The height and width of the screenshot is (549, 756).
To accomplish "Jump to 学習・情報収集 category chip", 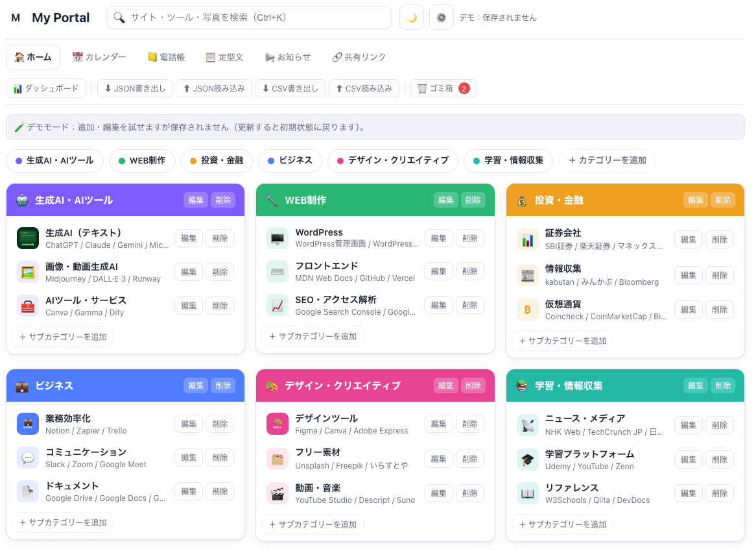I will point(508,161).
